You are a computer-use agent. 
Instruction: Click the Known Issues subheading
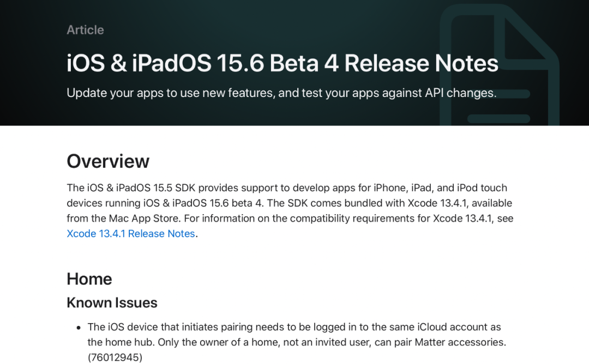(112, 303)
